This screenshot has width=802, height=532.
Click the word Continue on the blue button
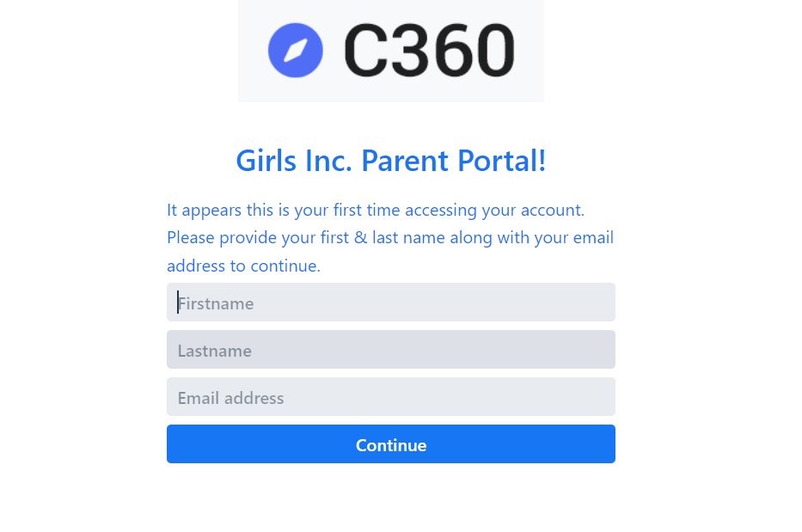coord(391,445)
